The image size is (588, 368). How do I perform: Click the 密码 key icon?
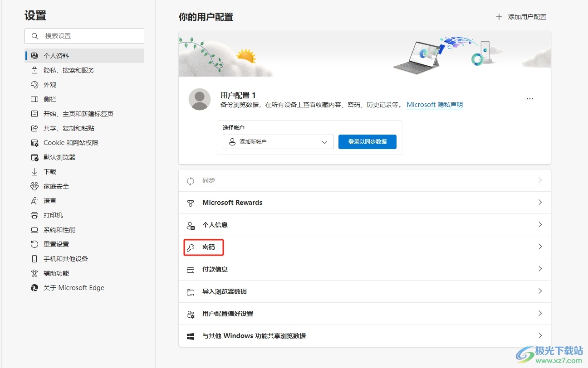click(191, 247)
